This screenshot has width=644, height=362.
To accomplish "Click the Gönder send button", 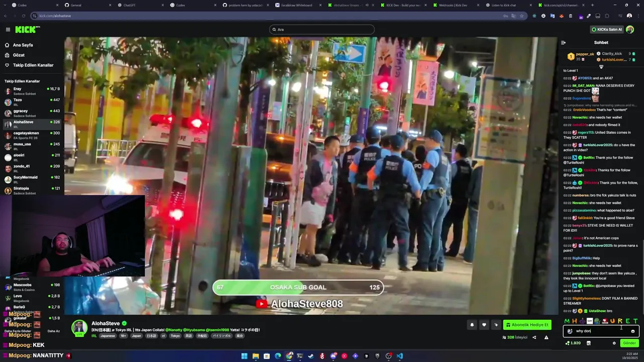I will click(x=629, y=343).
